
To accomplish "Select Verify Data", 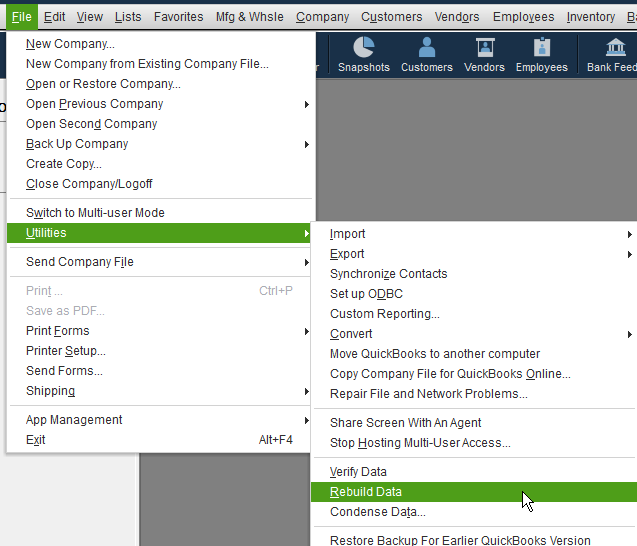I will 474,472.
